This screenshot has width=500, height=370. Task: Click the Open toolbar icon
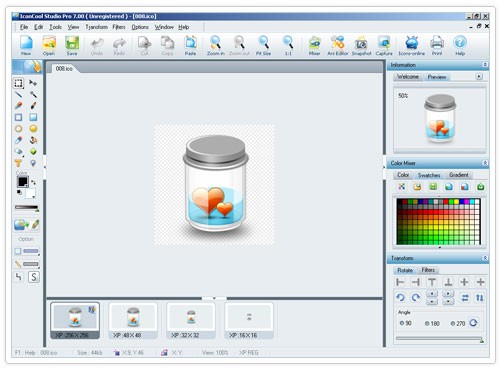tap(49, 46)
